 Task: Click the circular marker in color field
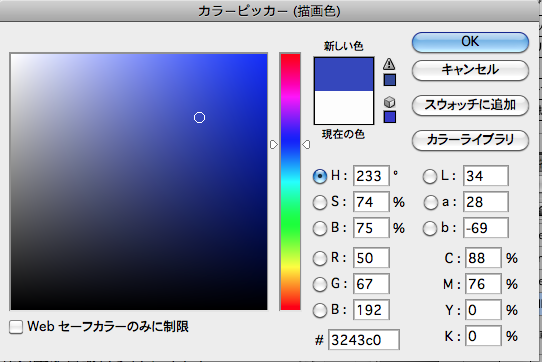[199, 118]
